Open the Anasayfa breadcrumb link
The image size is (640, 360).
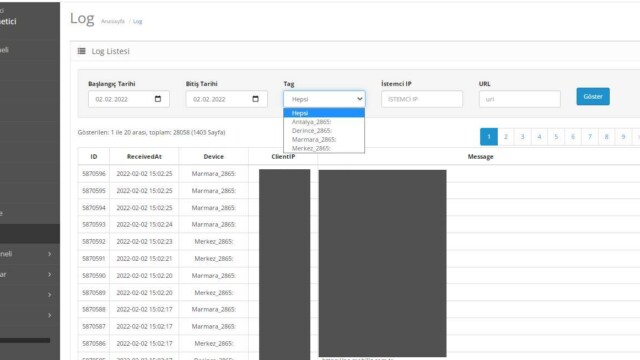coord(113,21)
